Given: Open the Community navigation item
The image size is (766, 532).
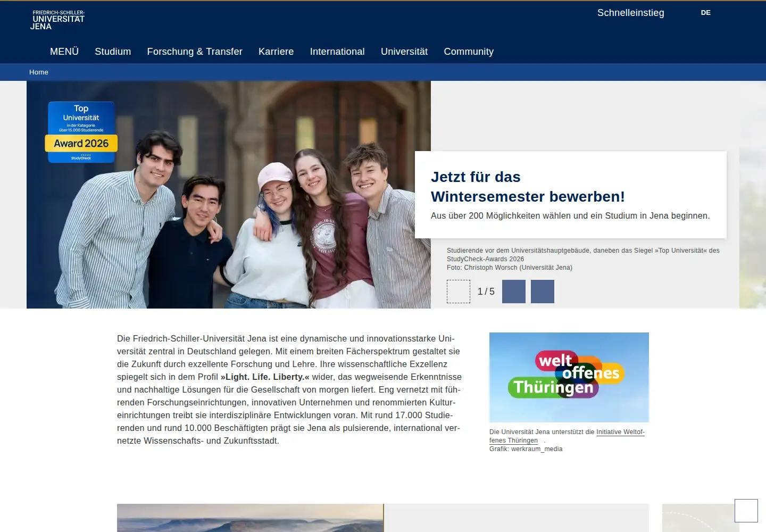Looking at the screenshot, I should (x=469, y=52).
